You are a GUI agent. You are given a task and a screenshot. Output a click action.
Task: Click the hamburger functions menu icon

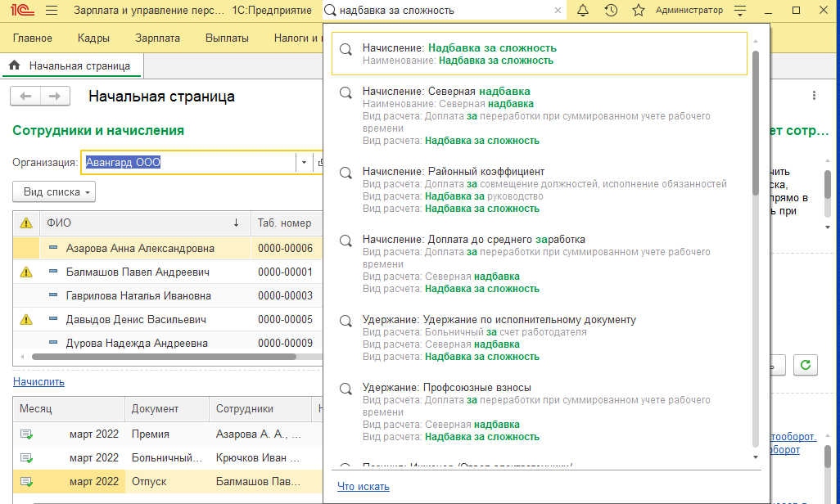(52, 11)
